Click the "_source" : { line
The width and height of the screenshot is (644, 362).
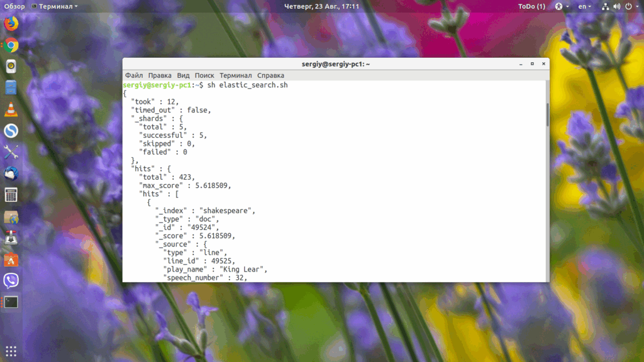tap(180, 244)
